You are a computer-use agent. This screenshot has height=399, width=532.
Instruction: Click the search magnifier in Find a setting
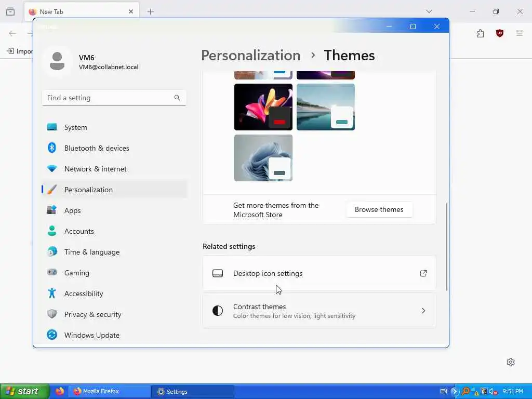(x=177, y=98)
